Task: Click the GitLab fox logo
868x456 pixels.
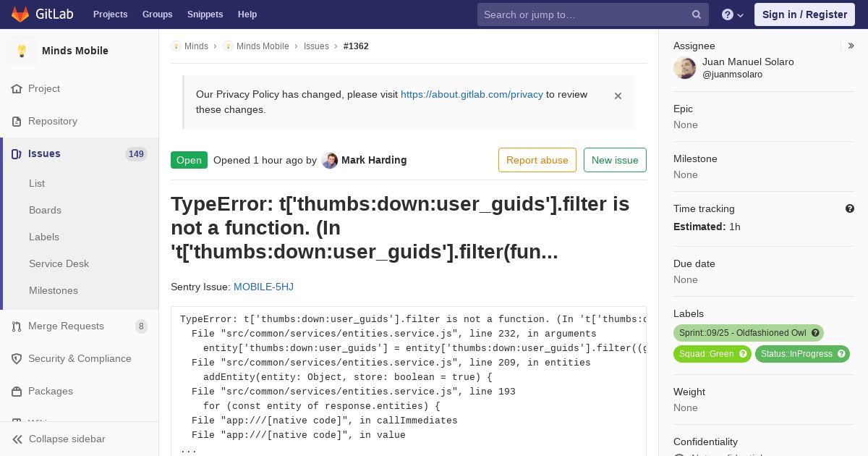Action: point(20,14)
